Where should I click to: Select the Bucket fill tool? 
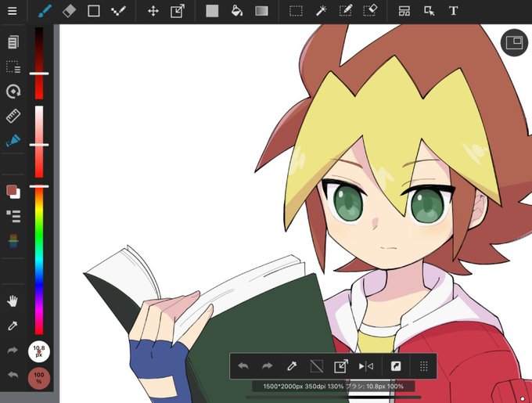click(x=237, y=11)
